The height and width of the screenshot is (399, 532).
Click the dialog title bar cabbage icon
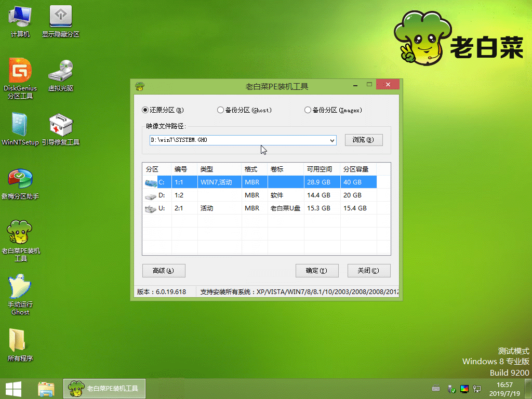pos(139,86)
